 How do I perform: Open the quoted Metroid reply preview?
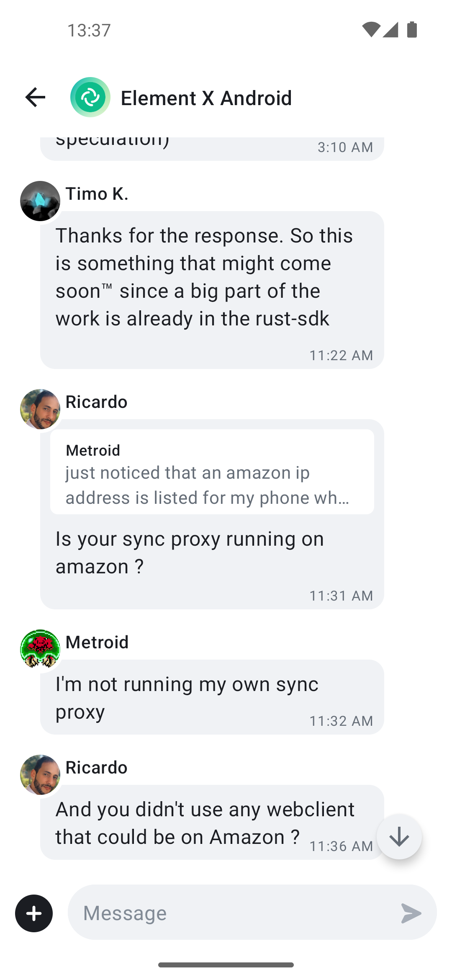[x=212, y=472]
